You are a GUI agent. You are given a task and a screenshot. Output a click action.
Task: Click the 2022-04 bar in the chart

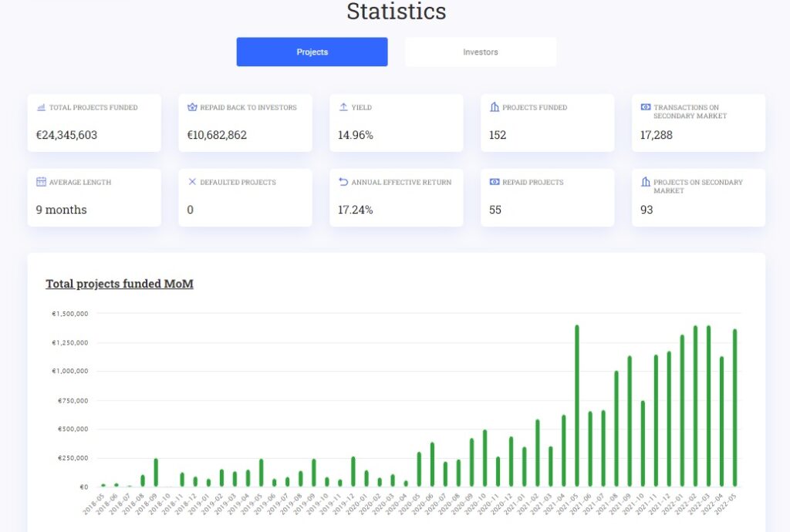[x=721, y=422]
